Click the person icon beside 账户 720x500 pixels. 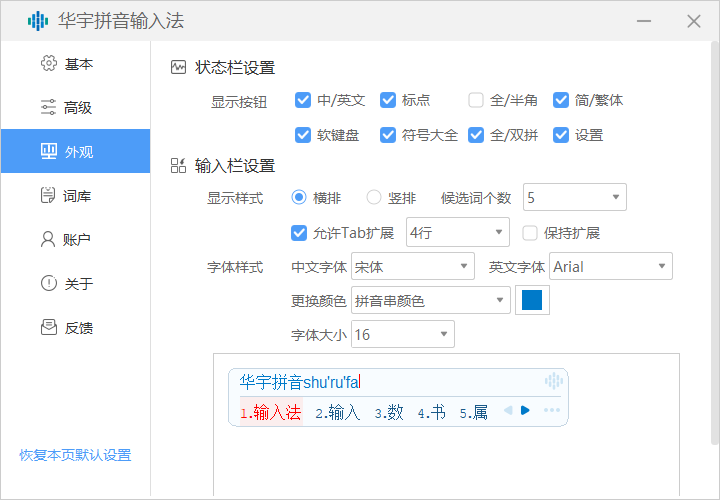[x=48, y=239]
